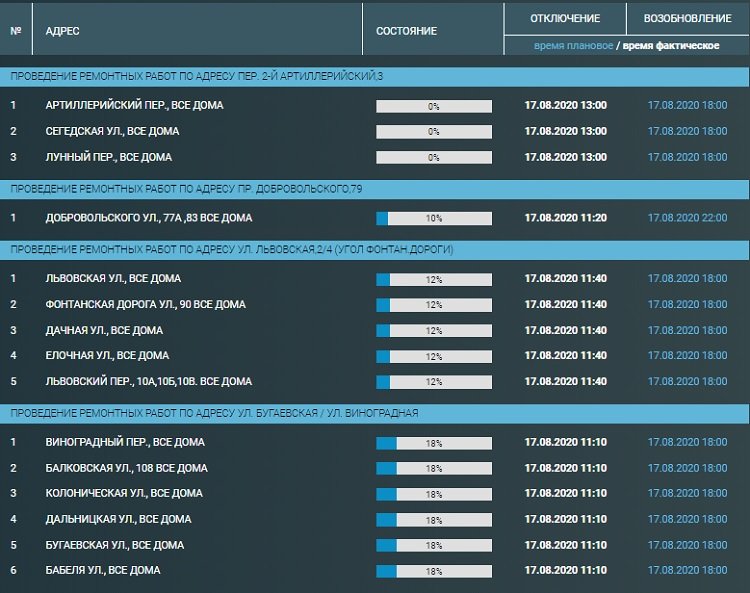Select address КОЛОНИЧЕСКАЯ УЛ., ВСЕ ДОМА

pos(124,493)
